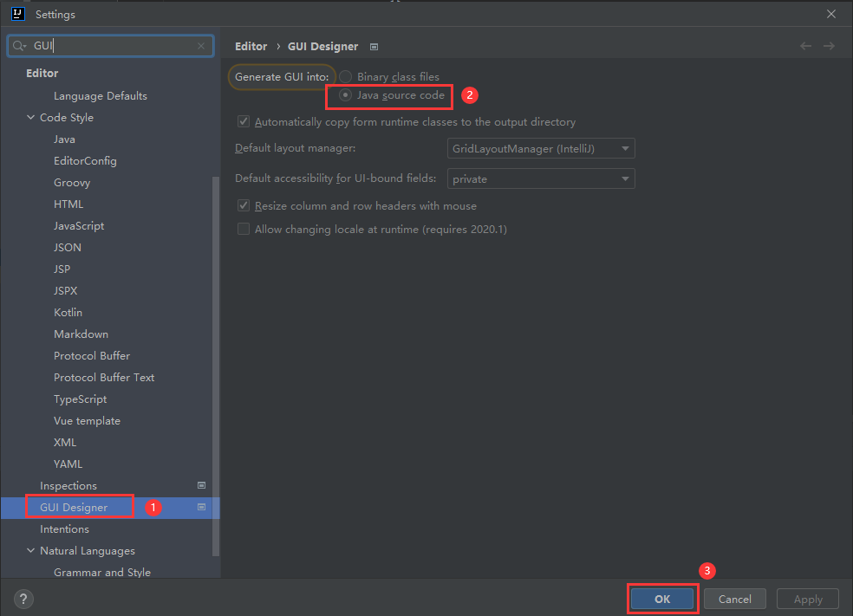This screenshot has height=616, width=853.
Task: Select JSP code style entry
Action: [62, 269]
